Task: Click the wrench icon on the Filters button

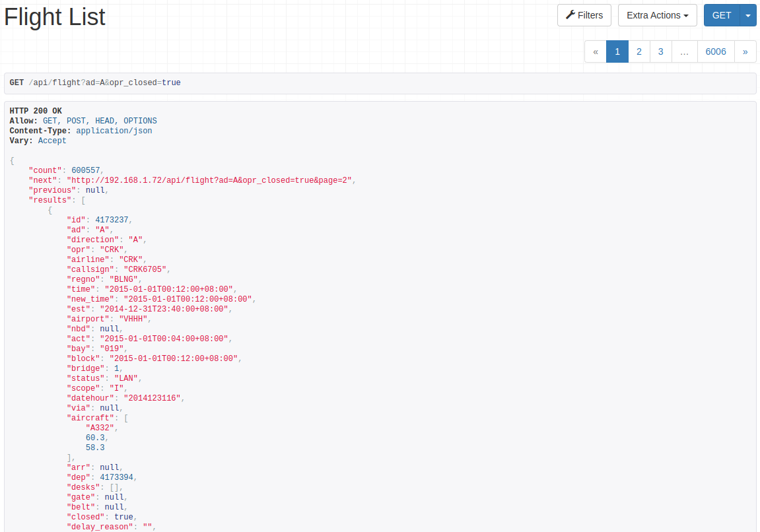Action: coord(569,15)
